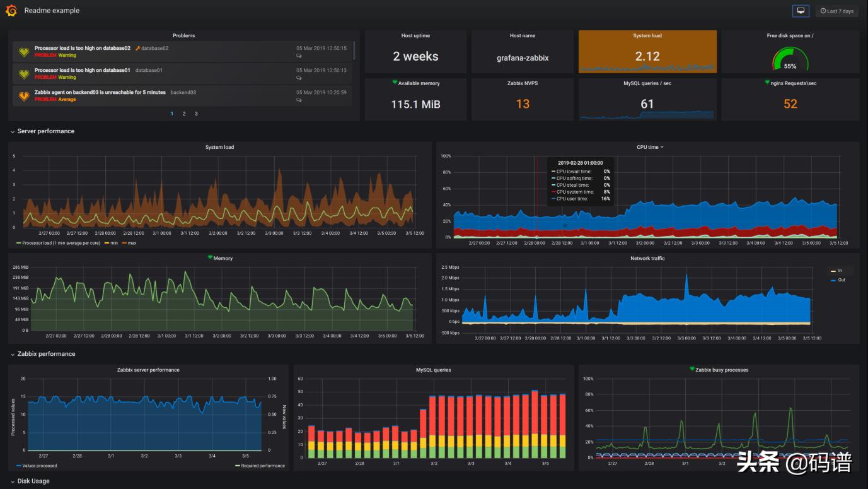Open the Host name panel title

coord(523,35)
